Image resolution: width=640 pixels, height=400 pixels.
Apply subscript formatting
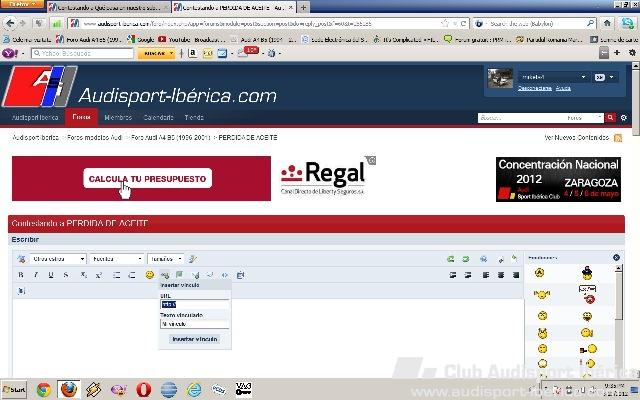coord(83,275)
